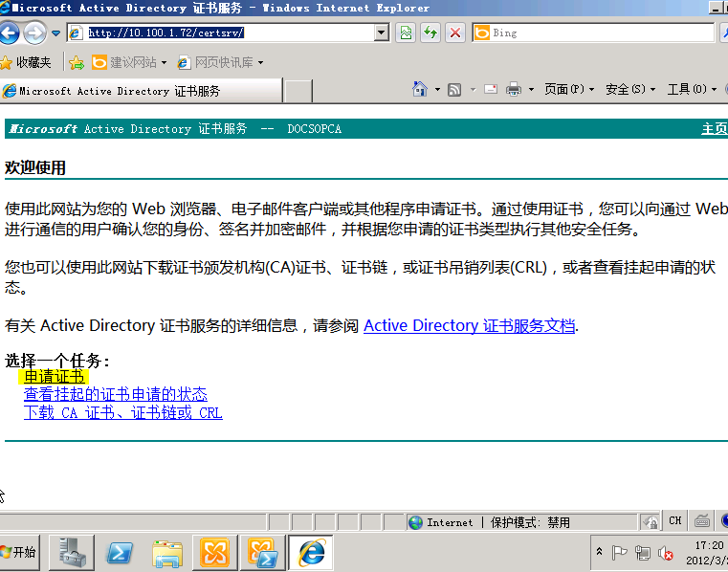Screen dimensions: 728x572
Task: Click the address bar URL field
Action: pos(221,33)
